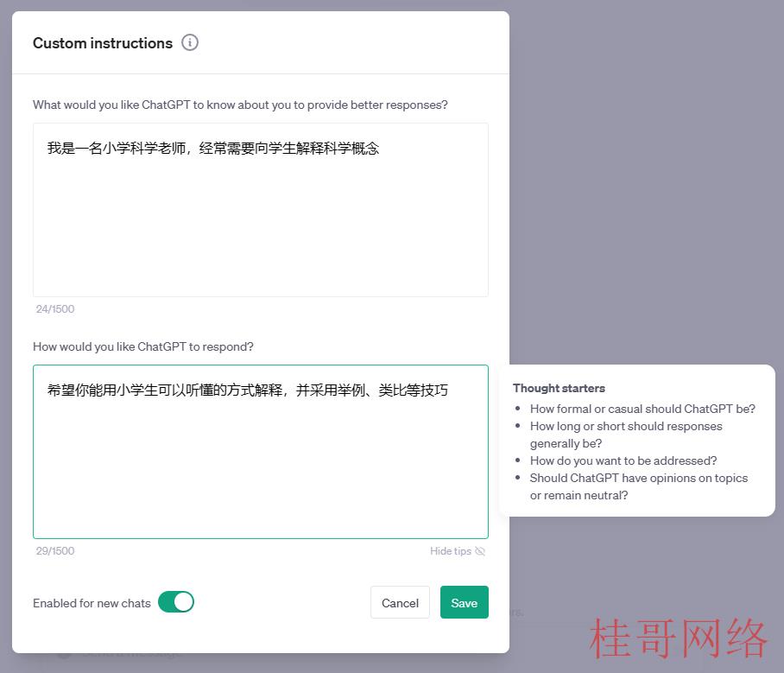Click the Custom instructions heading

tap(103, 43)
